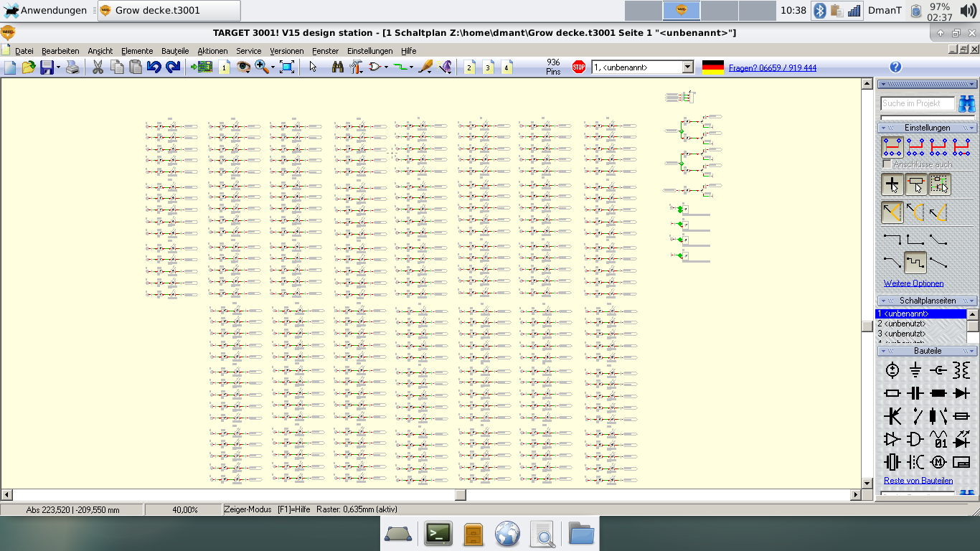Insert a diode from Bauteile panel

(x=961, y=393)
